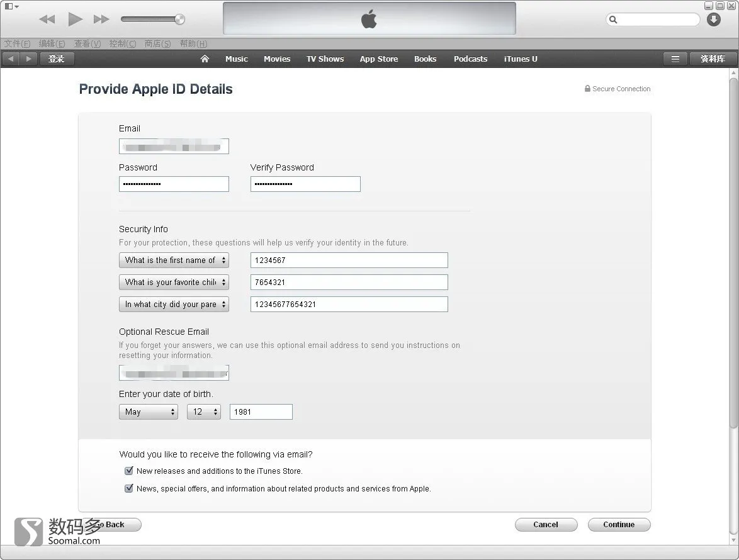The image size is (739, 560).
Task: Open the TV Shows store tab
Action: tap(325, 59)
